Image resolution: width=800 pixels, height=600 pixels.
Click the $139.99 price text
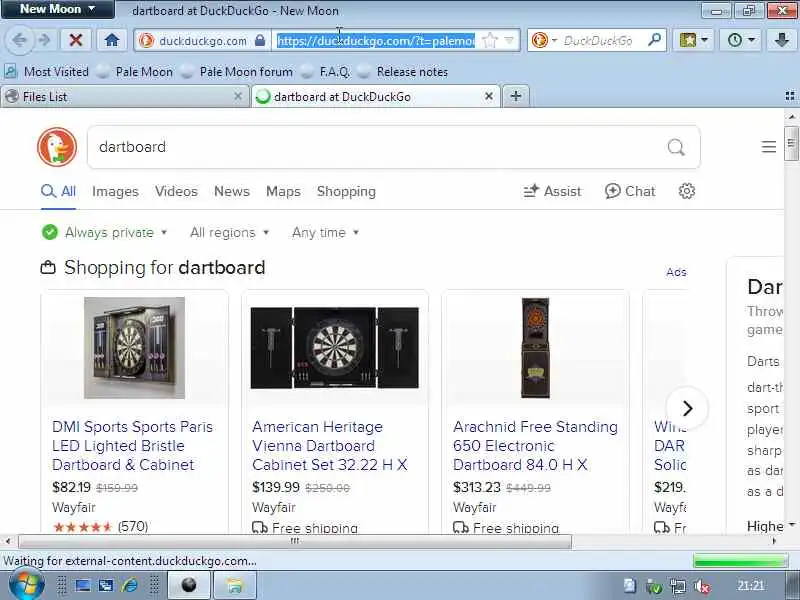click(x=276, y=487)
